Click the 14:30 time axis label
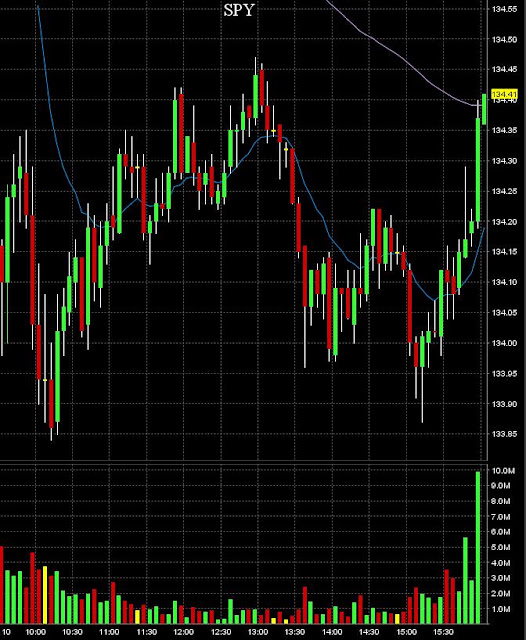 [x=369, y=632]
